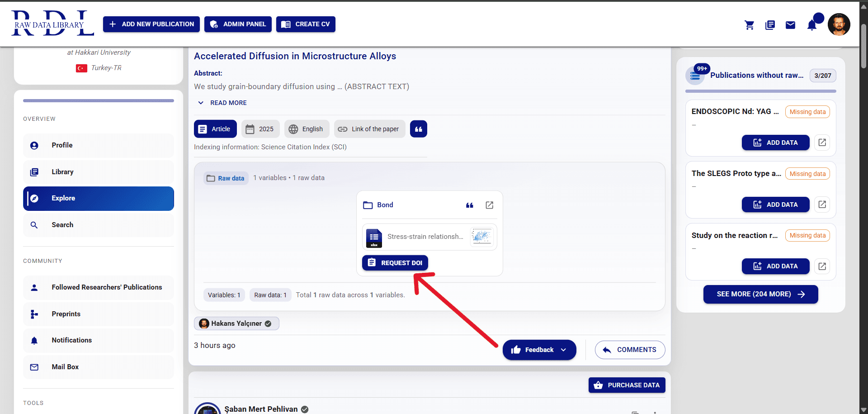Select Explore in the sidebar
The image size is (868, 414).
point(99,199)
